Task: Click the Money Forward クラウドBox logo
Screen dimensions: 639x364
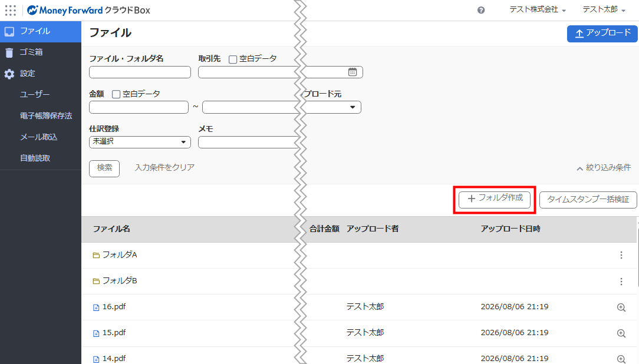Action: click(88, 10)
